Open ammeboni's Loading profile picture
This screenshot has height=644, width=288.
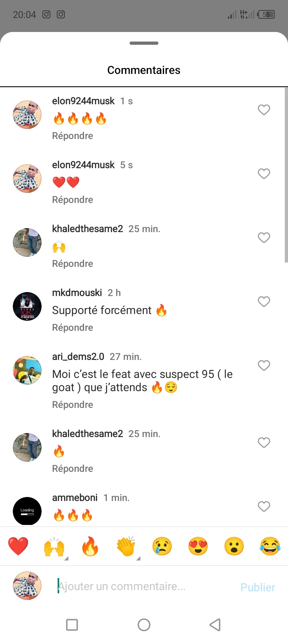coord(27,511)
